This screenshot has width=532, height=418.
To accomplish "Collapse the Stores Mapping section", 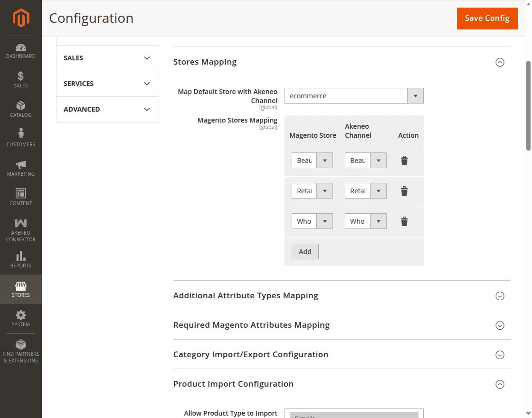I will point(500,62).
